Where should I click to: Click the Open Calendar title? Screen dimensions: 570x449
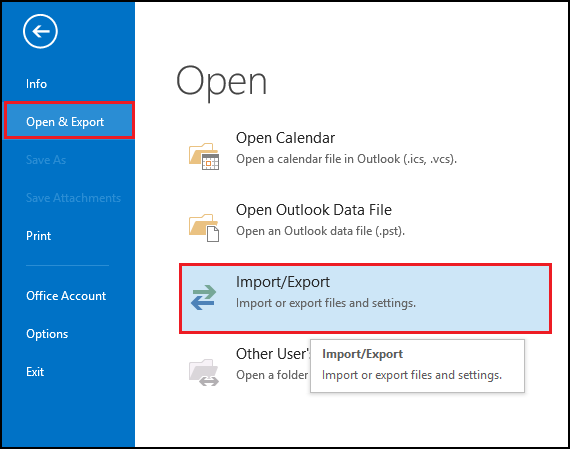tap(285, 138)
